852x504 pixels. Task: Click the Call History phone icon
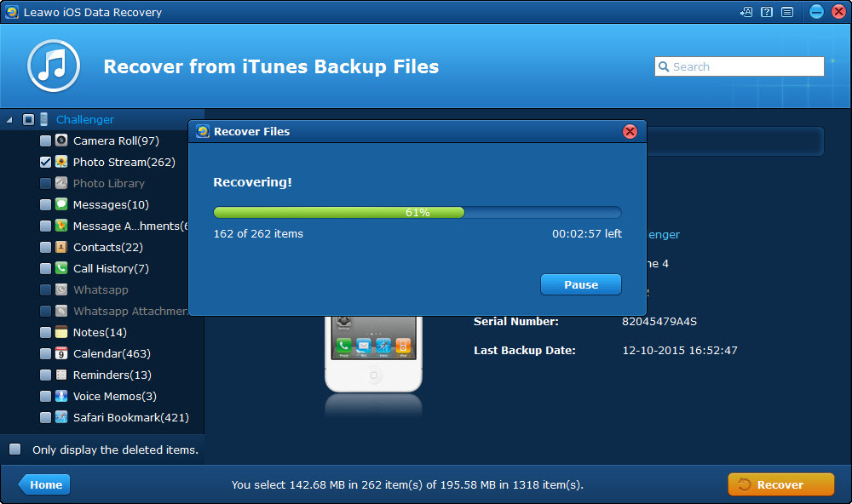pos(61,268)
